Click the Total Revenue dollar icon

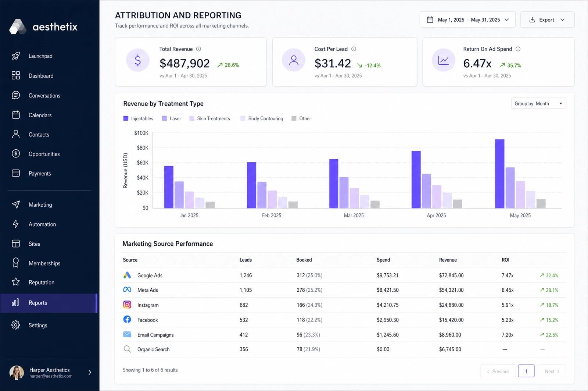click(138, 60)
